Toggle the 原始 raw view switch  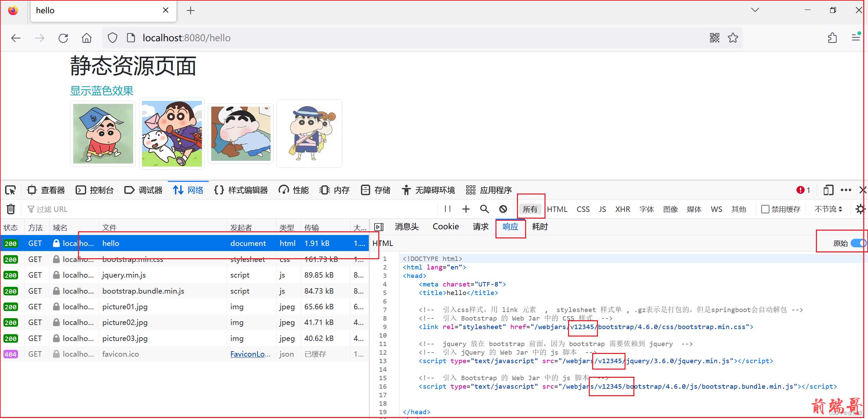tap(858, 243)
